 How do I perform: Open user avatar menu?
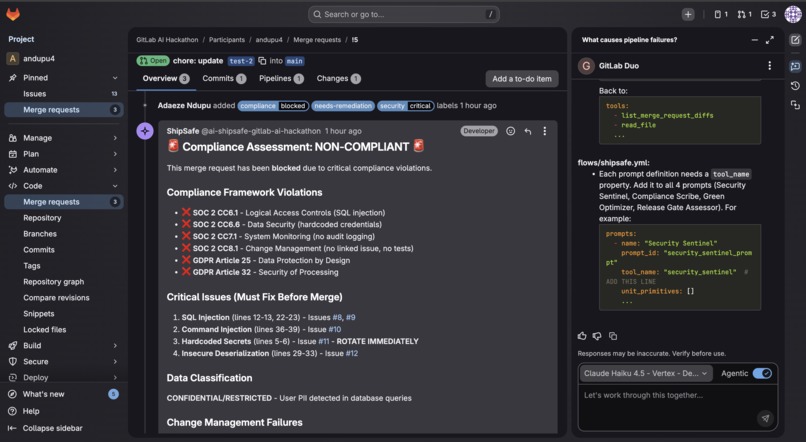tap(793, 14)
